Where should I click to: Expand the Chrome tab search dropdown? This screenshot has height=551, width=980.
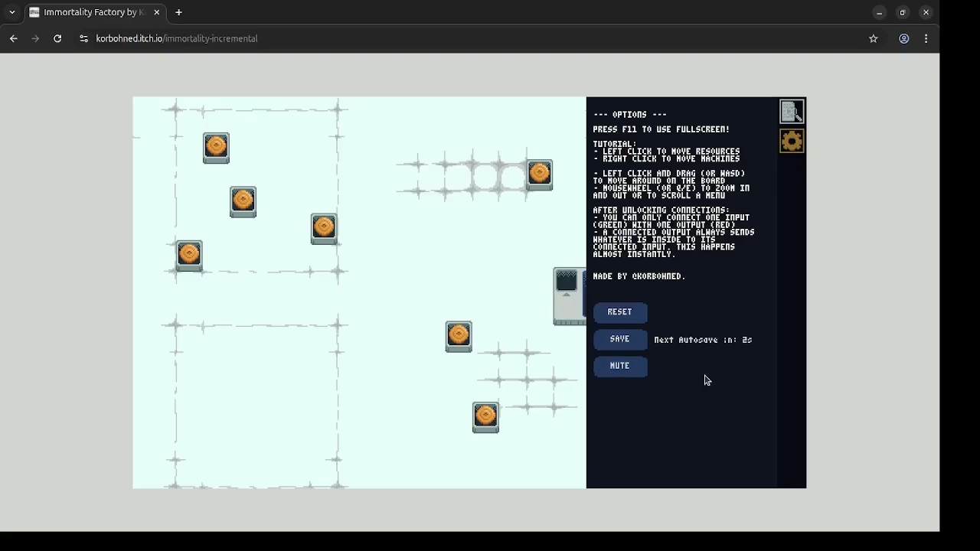(x=12, y=12)
